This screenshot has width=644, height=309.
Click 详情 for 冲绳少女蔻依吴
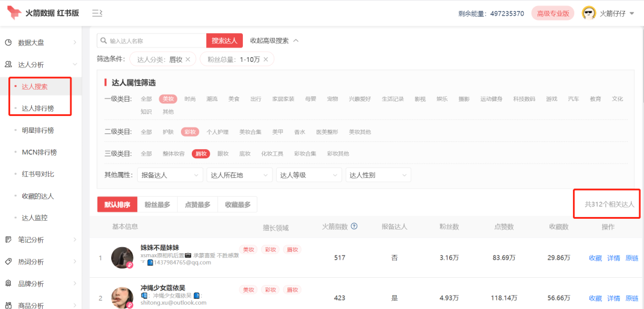[613, 298]
